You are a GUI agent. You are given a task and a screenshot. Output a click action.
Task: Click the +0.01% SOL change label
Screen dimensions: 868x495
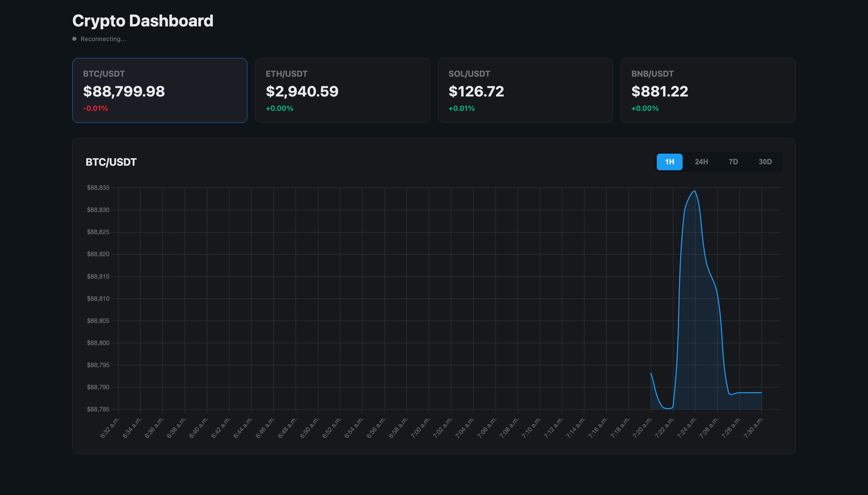pyautogui.click(x=461, y=109)
